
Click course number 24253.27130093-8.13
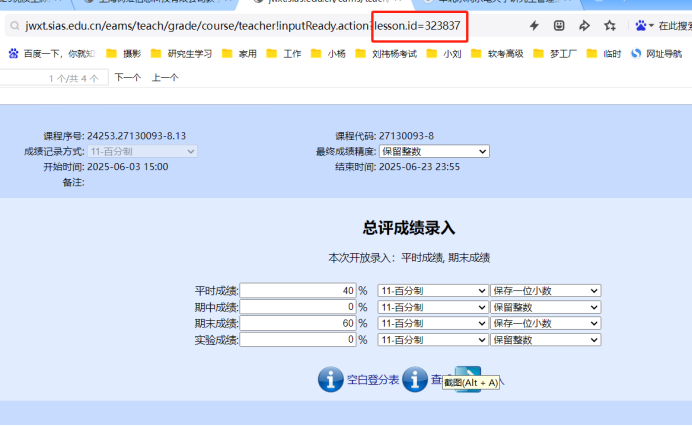[136, 136]
